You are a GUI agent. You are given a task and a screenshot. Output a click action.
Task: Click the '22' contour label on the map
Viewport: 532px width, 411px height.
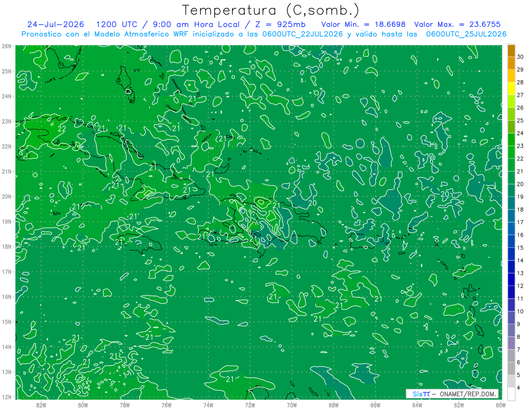click(x=62, y=129)
